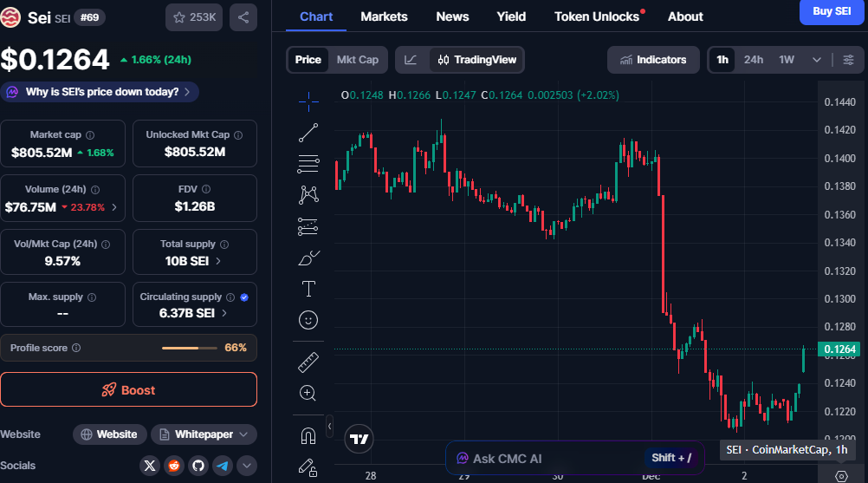Click the zoom in magnifier tool
The width and height of the screenshot is (868, 483).
tap(308, 393)
